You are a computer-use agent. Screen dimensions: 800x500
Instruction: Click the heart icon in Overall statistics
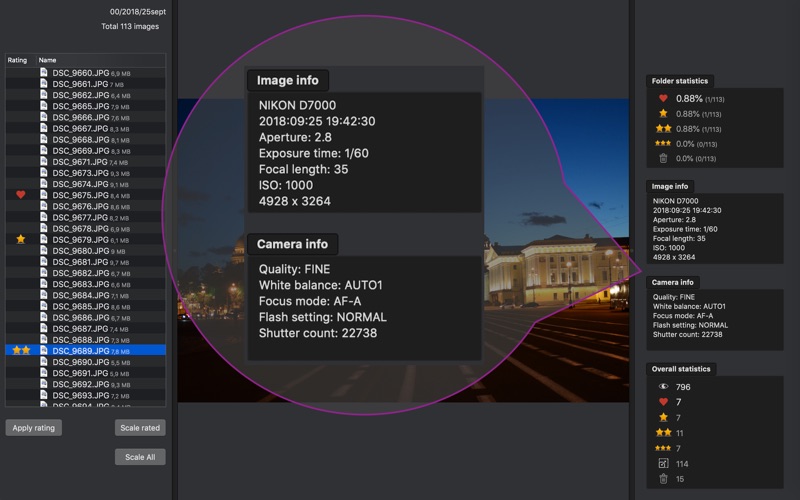[x=663, y=402]
